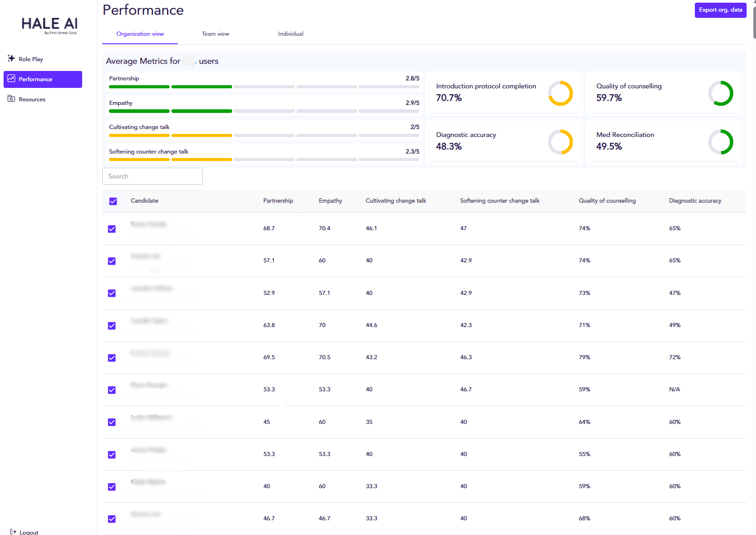The width and height of the screenshot is (756, 535).
Task: Click the 79% quality of counselling cell
Action: click(x=585, y=357)
